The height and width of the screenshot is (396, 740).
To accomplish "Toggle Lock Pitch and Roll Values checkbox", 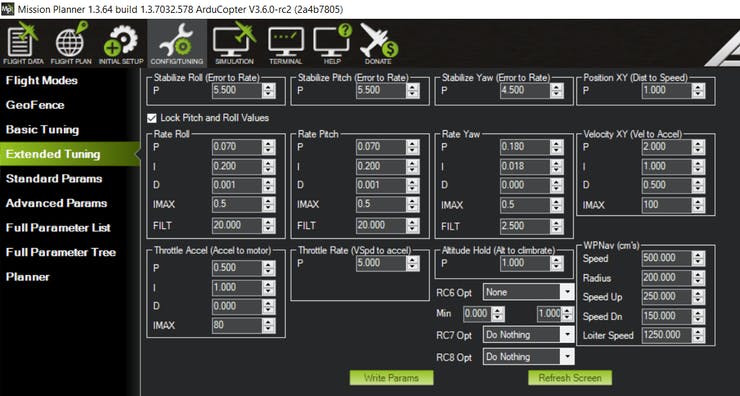I will 151,118.
